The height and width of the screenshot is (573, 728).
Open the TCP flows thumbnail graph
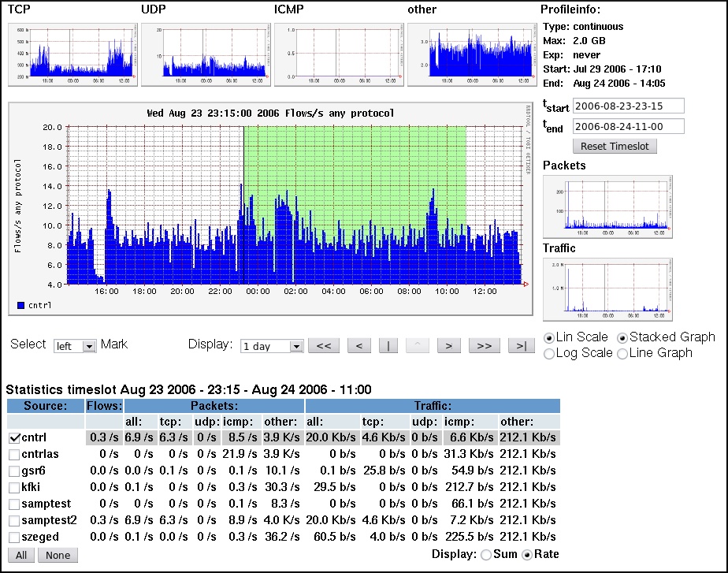72,54
